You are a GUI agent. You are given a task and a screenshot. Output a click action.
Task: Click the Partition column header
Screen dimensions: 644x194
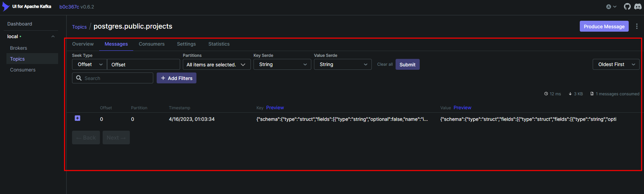click(x=139, y=108)
